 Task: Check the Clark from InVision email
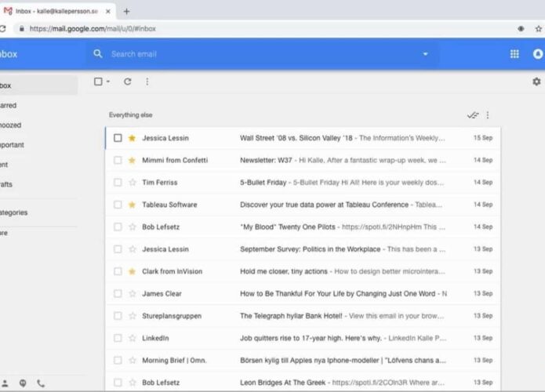tap(118, 271)
